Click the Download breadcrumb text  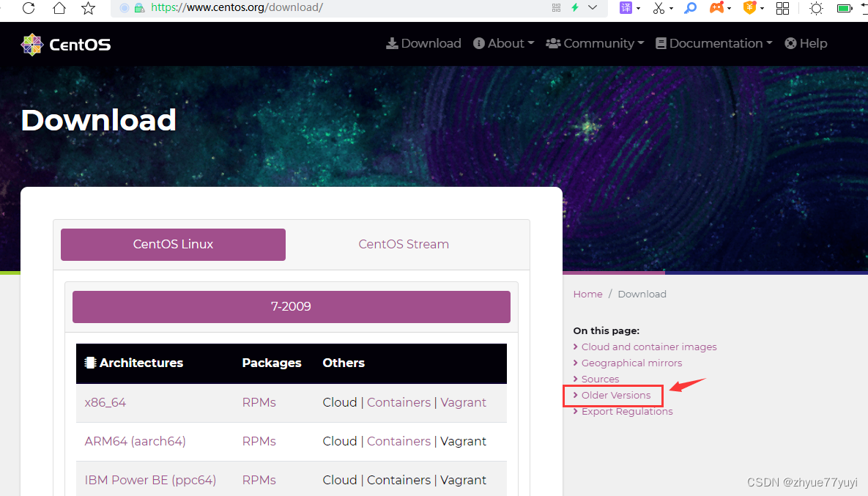click(642, 294)
